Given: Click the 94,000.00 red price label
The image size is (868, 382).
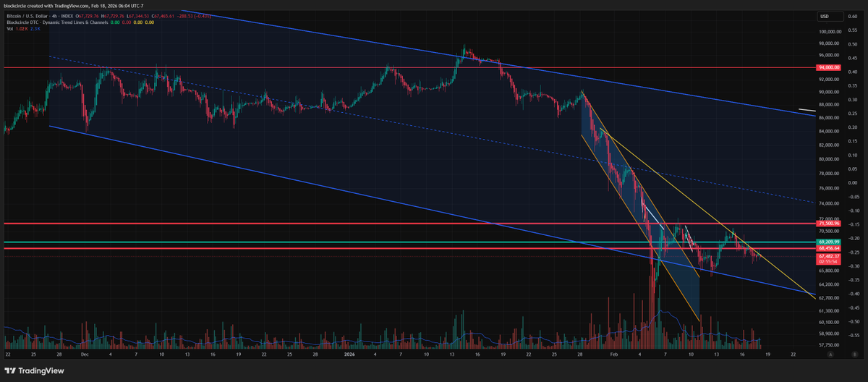Looking at the screenshot, I should pos(828,67).
